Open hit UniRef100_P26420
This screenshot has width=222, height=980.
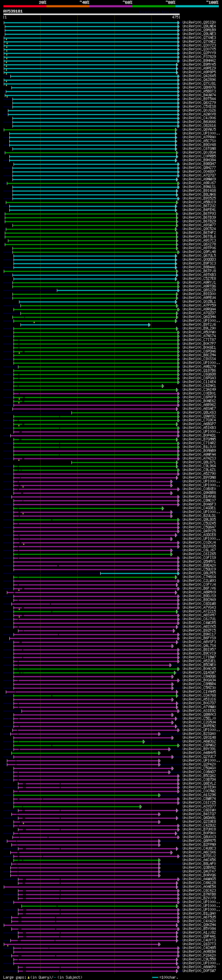199,955
